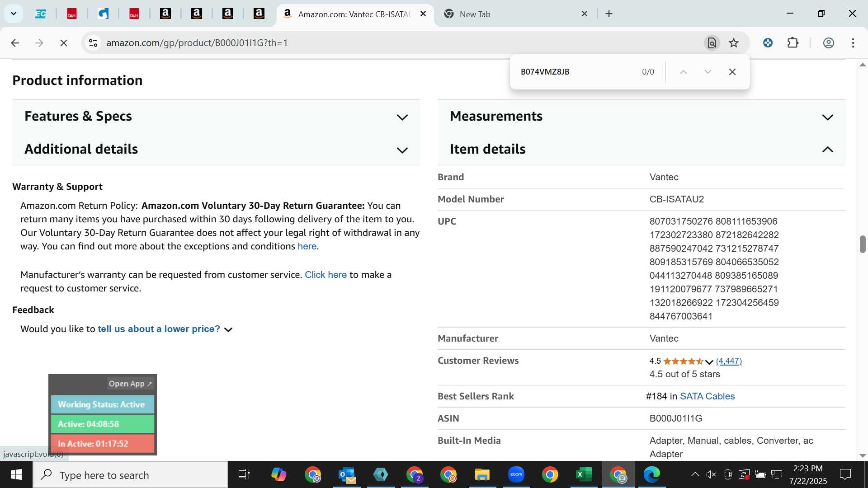Open site information icon in address bar
Viewport: 868px width, 488px height.
(93, 43)
